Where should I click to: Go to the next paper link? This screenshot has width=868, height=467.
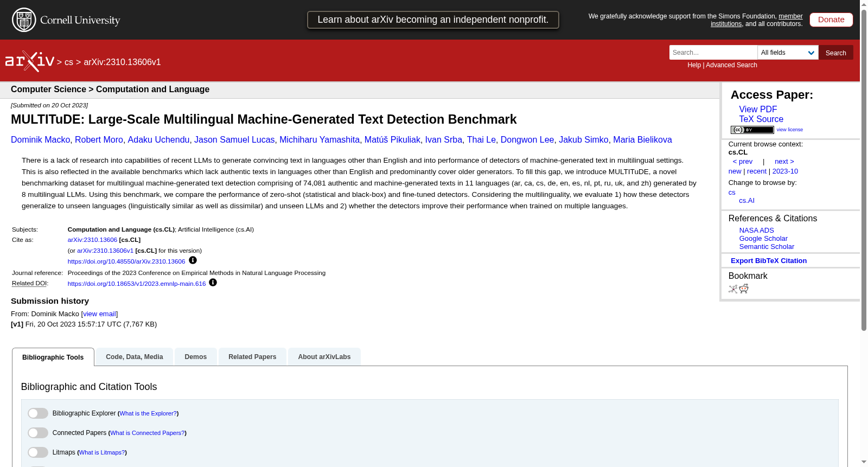pos(784,162)
